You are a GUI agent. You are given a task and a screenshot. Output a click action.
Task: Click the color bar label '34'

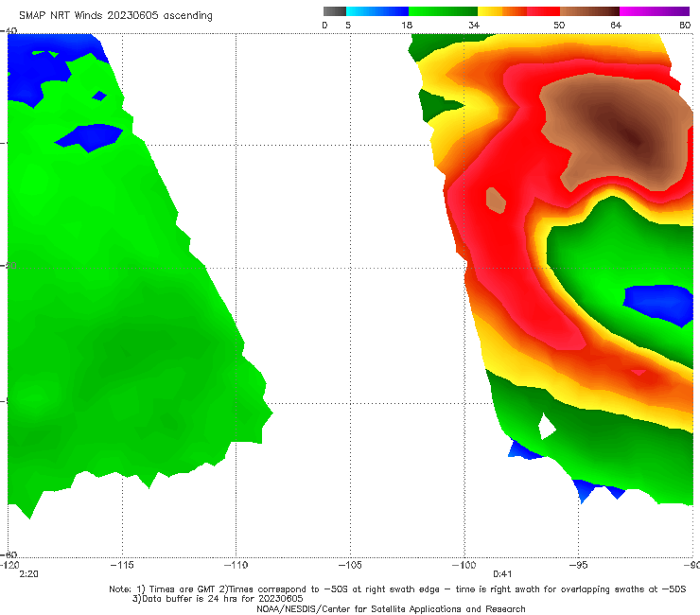pos(474,25)
